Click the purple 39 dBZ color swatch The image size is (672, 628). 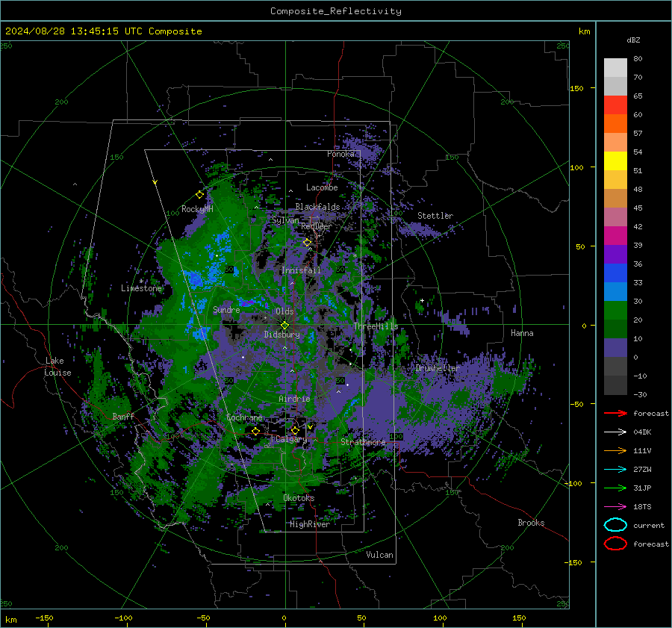[x=615, y=254]
